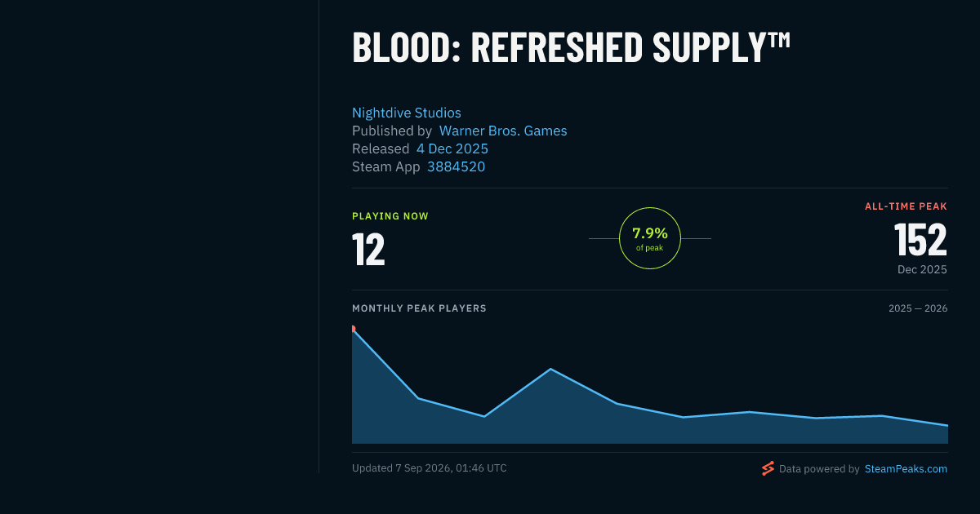Open the Warner Bros. Games publisher link
Screen dimensions: 980x514
(503, 131)
